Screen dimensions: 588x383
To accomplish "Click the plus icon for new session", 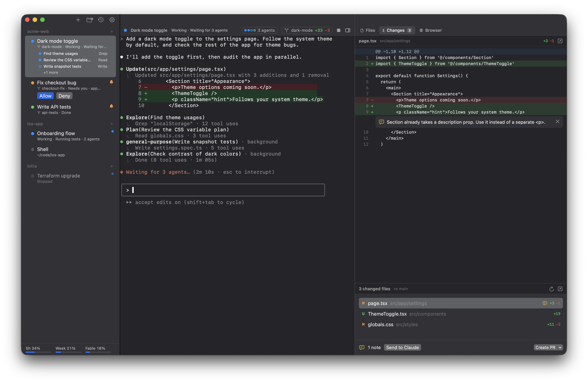I will pos(78,20).
